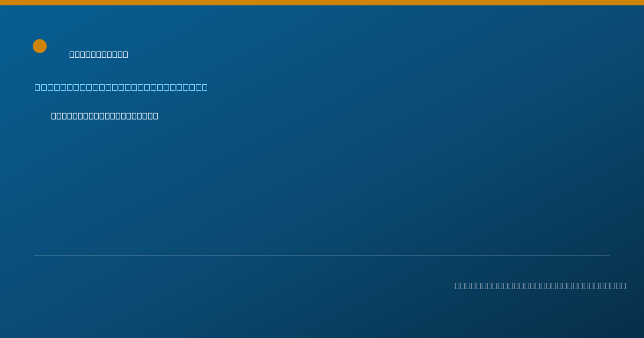644x338 pixels.
Task: Click the indented white subtitle line
Action: (105, 116)
